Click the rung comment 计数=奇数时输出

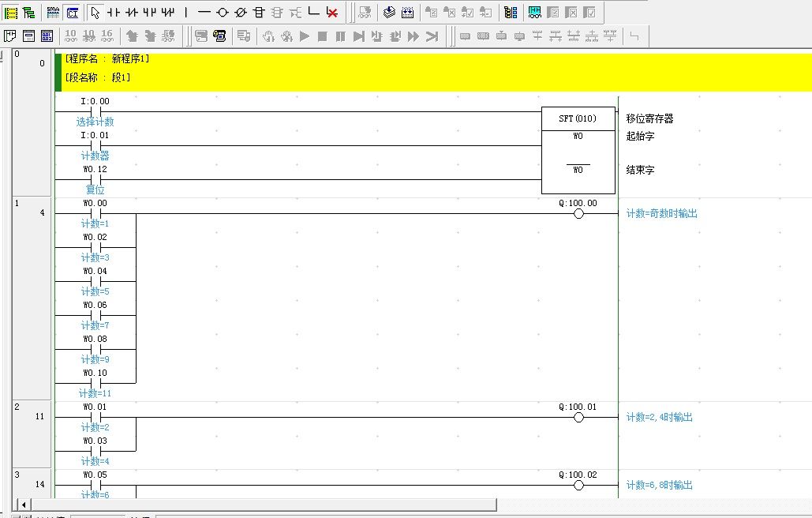(x=661, y=214)
